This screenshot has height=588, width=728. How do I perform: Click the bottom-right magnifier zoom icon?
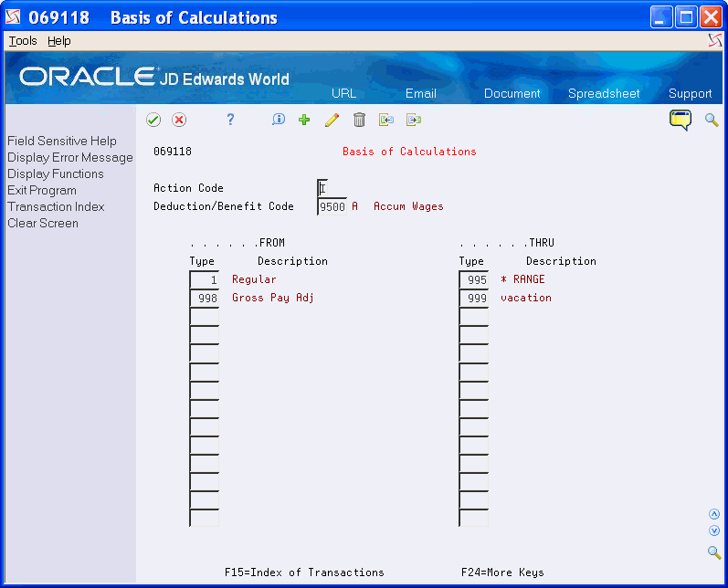[714, 552]
